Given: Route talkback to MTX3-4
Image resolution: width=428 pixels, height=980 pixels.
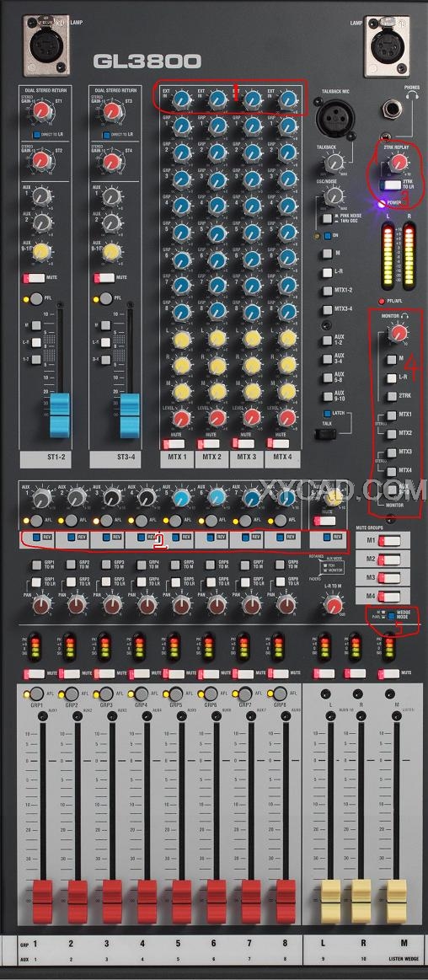Looking at the screenshot, I should [x=328, y=309].
